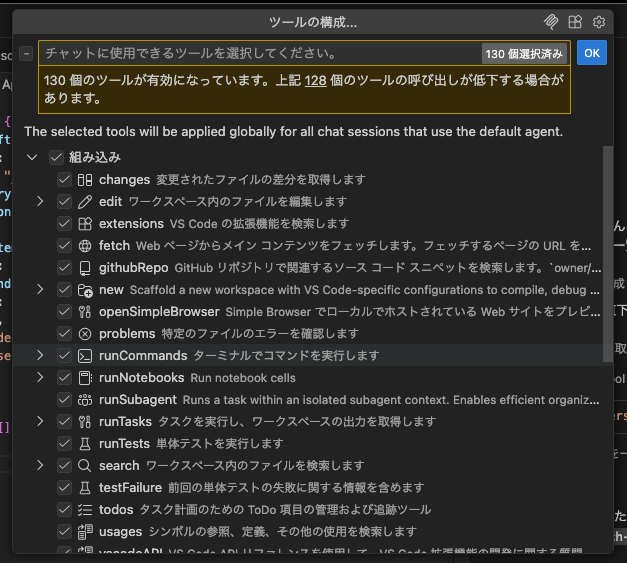The width and height of the screenshot is (627, 563).
Task: Uncheck the githubRepo tool checkbox
Action: tap(64, 268)
